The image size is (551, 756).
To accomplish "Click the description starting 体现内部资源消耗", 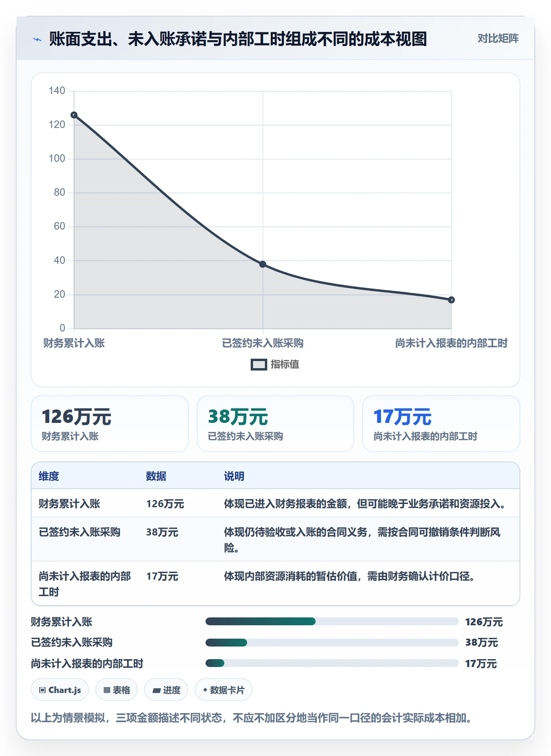I will pyautogui.click(x=350, y=576).
